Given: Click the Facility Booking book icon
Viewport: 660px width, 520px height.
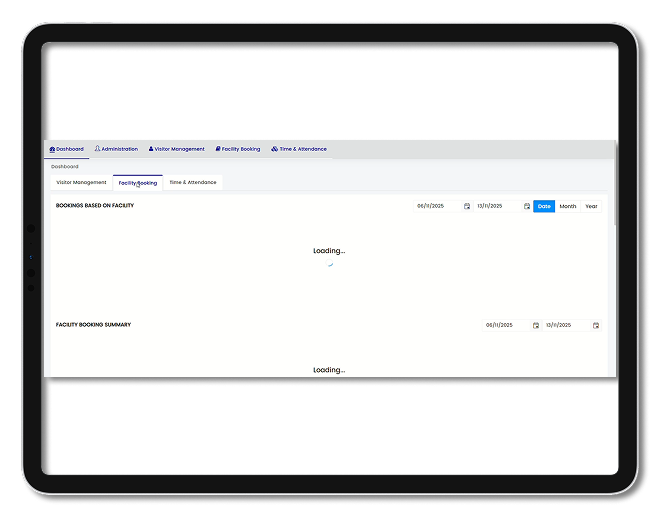Looking at the screenshot, I should tap(218, 149).
